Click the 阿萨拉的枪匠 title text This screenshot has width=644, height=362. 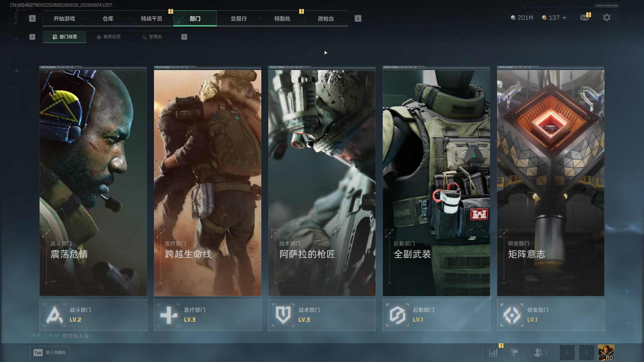[307, 254]
